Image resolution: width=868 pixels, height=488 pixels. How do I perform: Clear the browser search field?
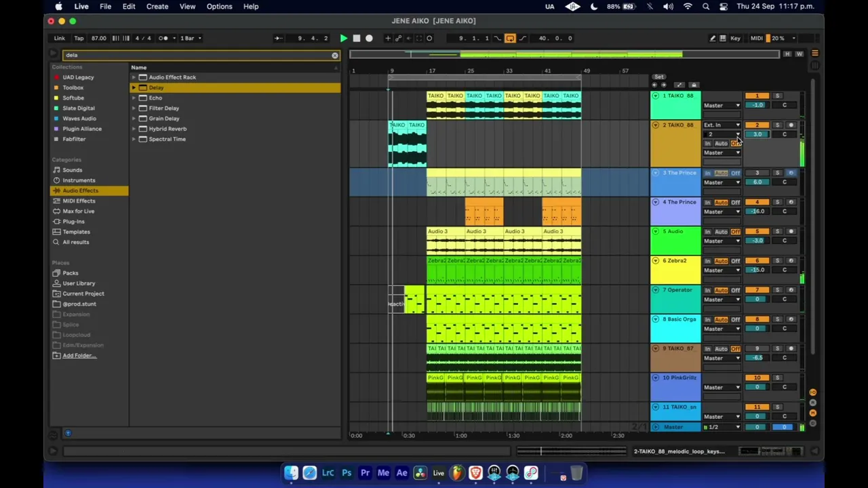coord(334,55)
